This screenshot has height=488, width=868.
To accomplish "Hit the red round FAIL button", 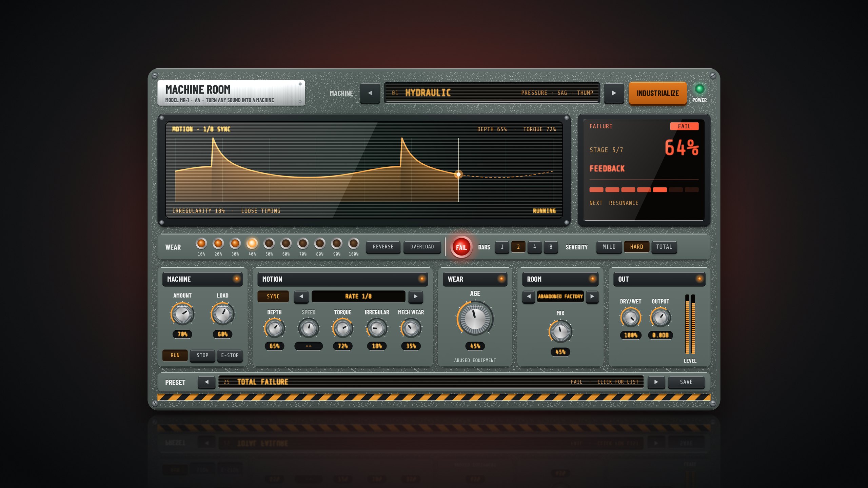I will (x=461, y=247).
